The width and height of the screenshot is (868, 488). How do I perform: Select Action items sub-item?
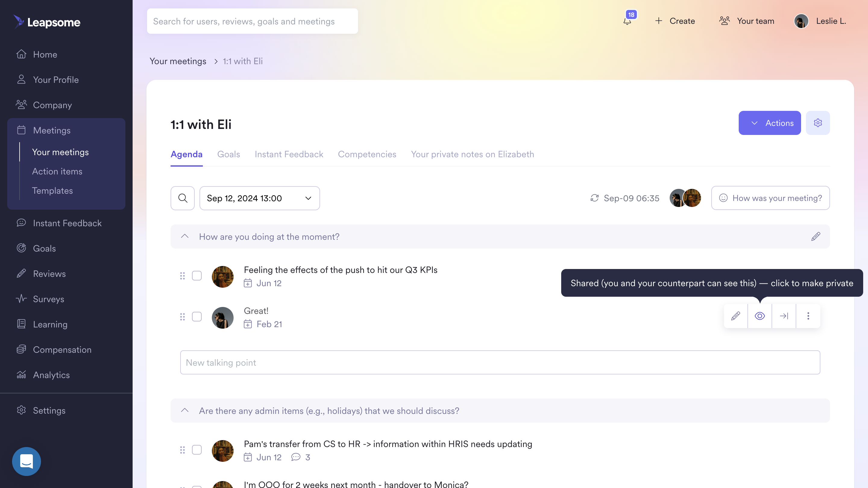tap(57, 171)
